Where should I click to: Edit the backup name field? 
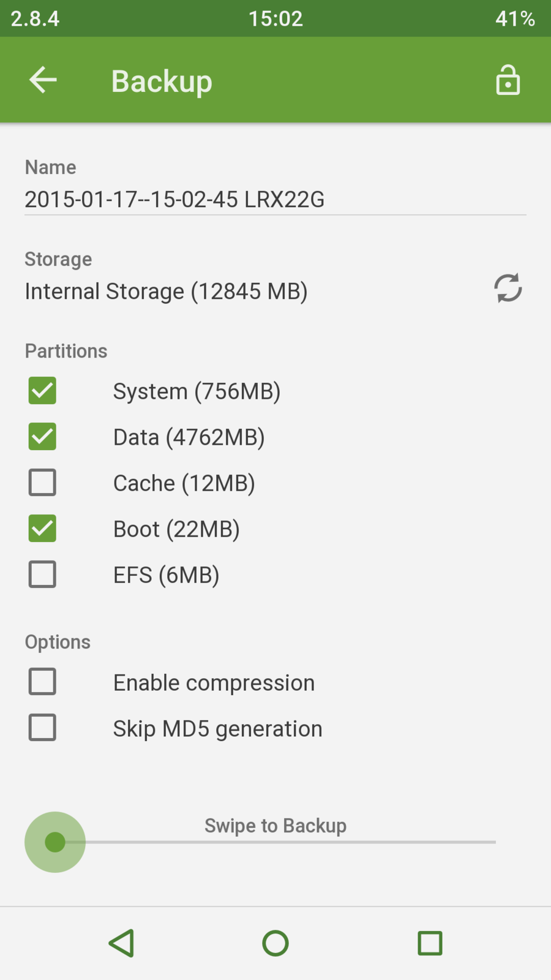pos(274,200)
